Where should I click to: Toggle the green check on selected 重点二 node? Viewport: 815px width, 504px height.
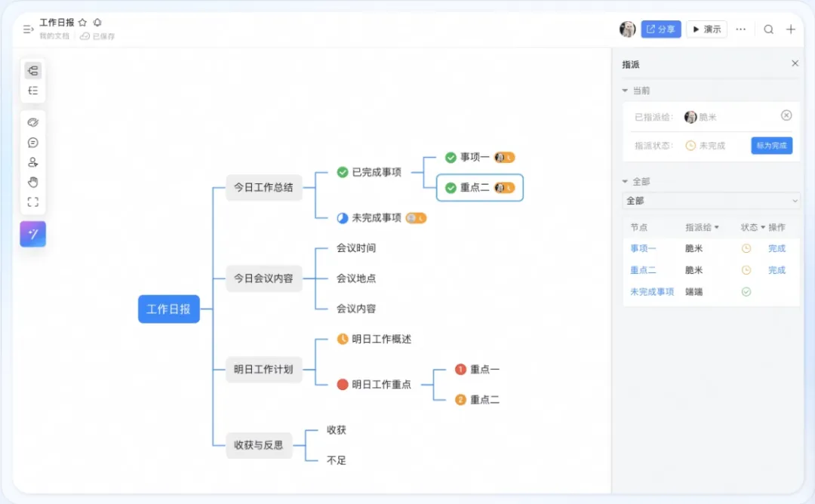click(x=451, y=188)
